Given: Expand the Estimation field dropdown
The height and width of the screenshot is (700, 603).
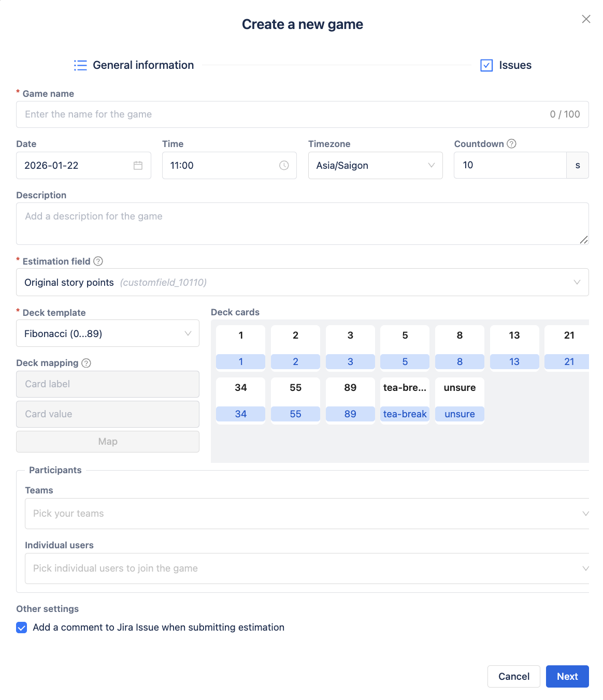Looking at the screenshot, I should click(x=302, y=283).
